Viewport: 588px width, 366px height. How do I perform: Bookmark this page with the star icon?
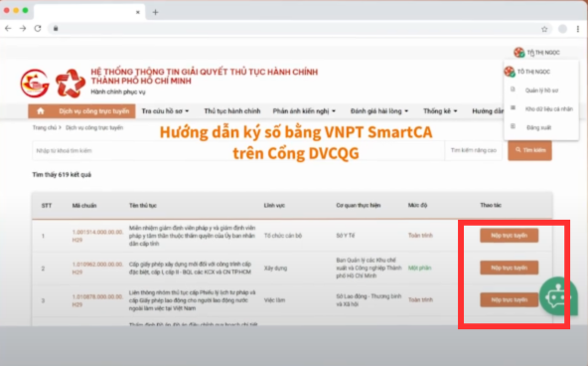544,29
